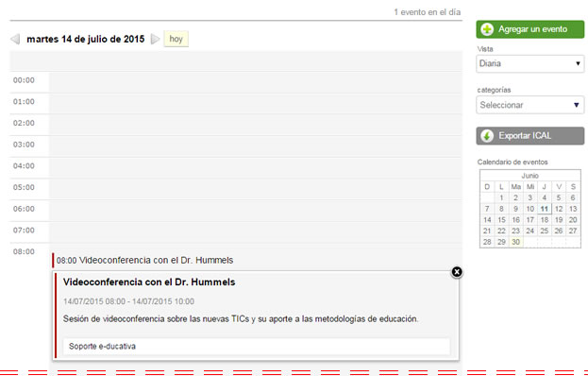The width and height of the screenshot is (588, 376).
Task: Click the Junio month header of mini calendar
Action: tap(529, 176)
